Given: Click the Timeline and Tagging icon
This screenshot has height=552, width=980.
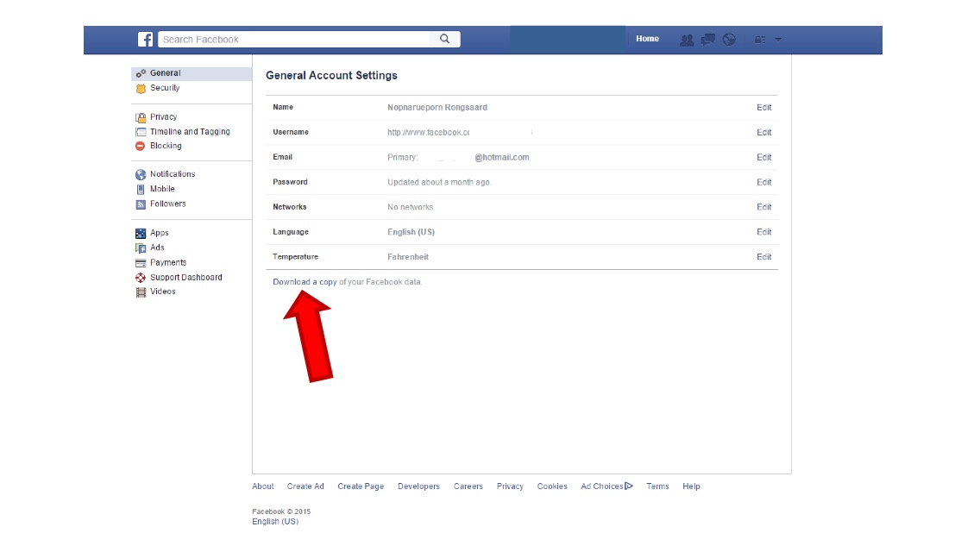Looking at the screenshot, I should (x=141, y=132).
